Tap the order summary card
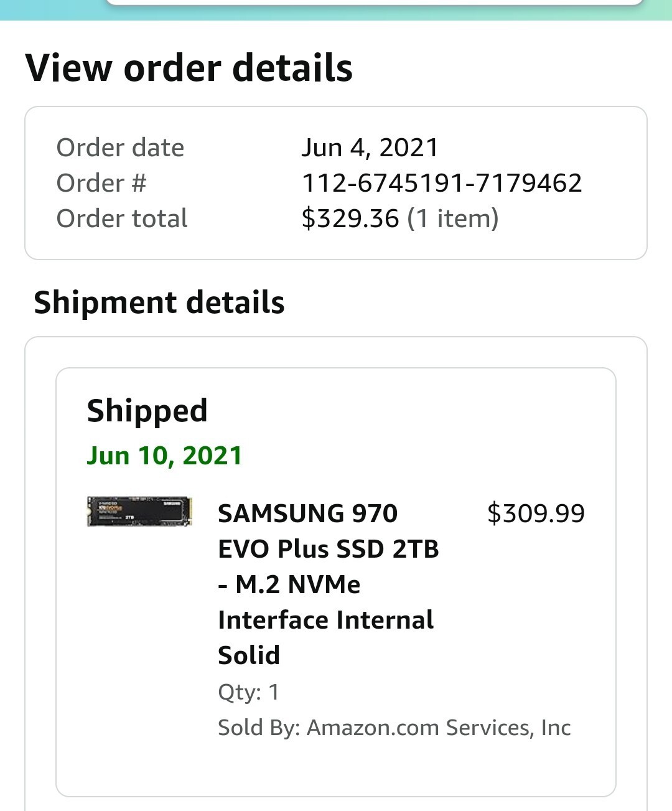This screenshot has width=672, height=811. [336, 183]
